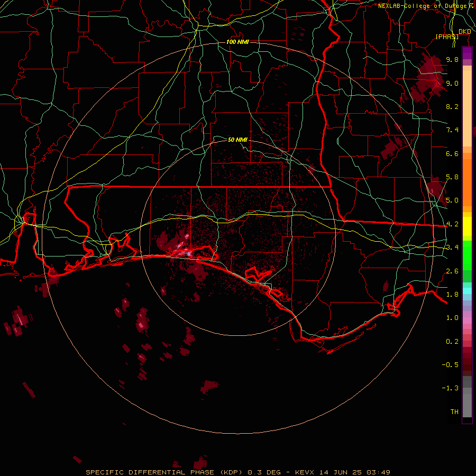Click the Specific Differential Phase caption at bottom

point(238,472)
